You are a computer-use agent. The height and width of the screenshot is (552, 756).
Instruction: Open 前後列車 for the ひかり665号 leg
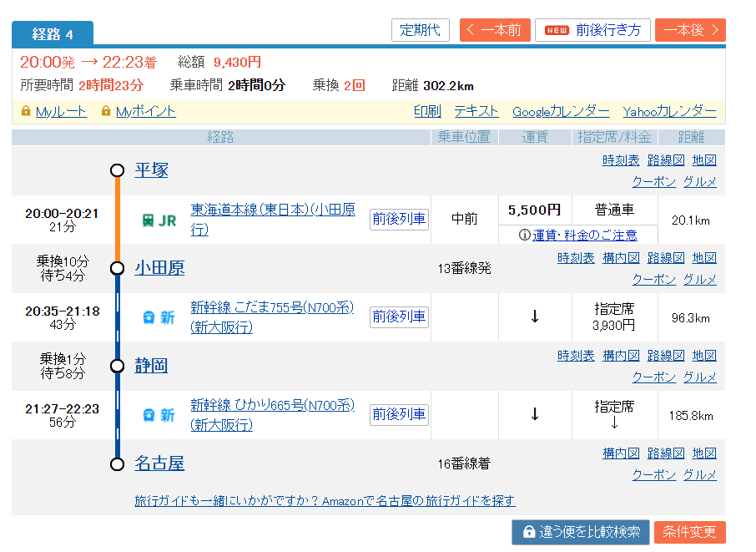point(399,414)
